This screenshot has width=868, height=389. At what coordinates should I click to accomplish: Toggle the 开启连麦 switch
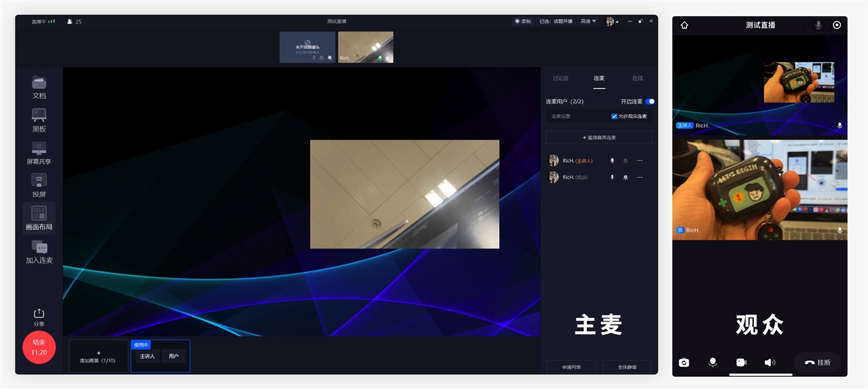(650, 101)
